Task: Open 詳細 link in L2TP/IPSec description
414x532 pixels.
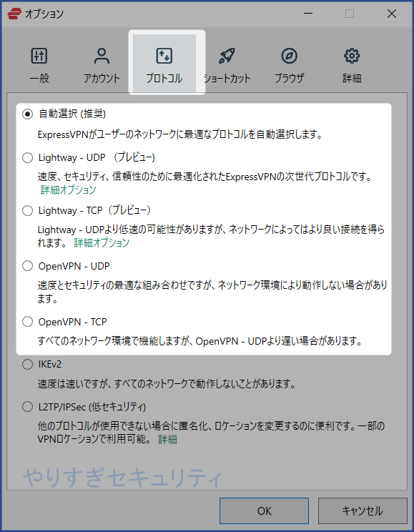Action: coord(167,439)
